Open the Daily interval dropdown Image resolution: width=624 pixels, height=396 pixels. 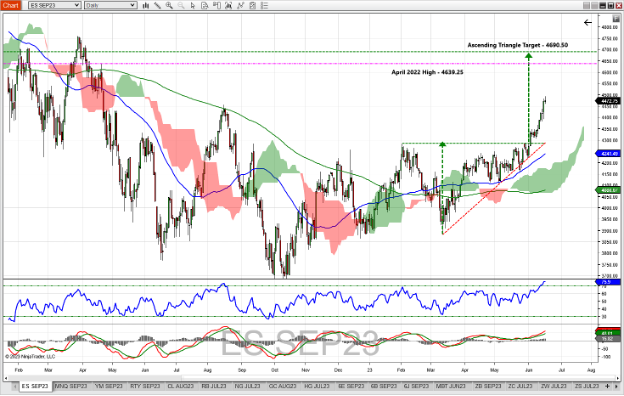click(x=111, y=5)
